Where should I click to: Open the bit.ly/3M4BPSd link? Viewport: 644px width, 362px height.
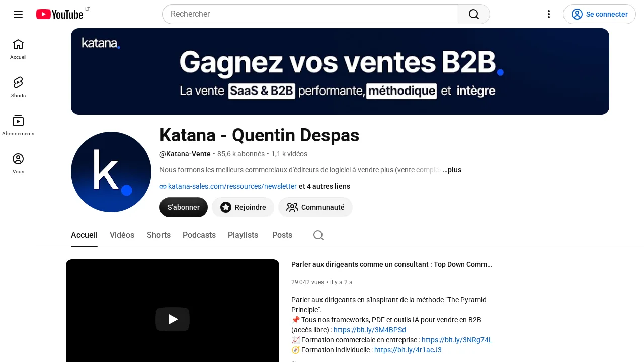pyautogui.click(x=370, y=330)
